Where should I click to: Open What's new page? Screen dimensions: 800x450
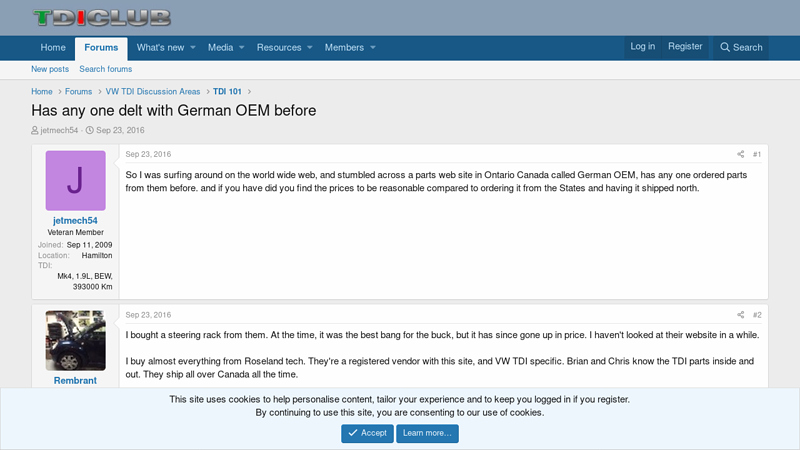pos(160,47)
